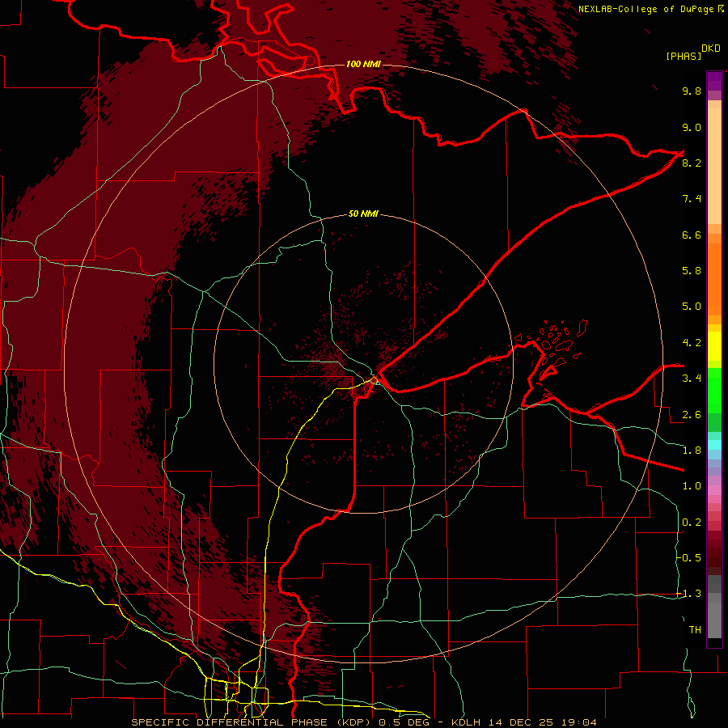This screenshot has height=728, width=728.
Task: Click the 0.5 DEG elevation text
Action: tap(404, 722)
